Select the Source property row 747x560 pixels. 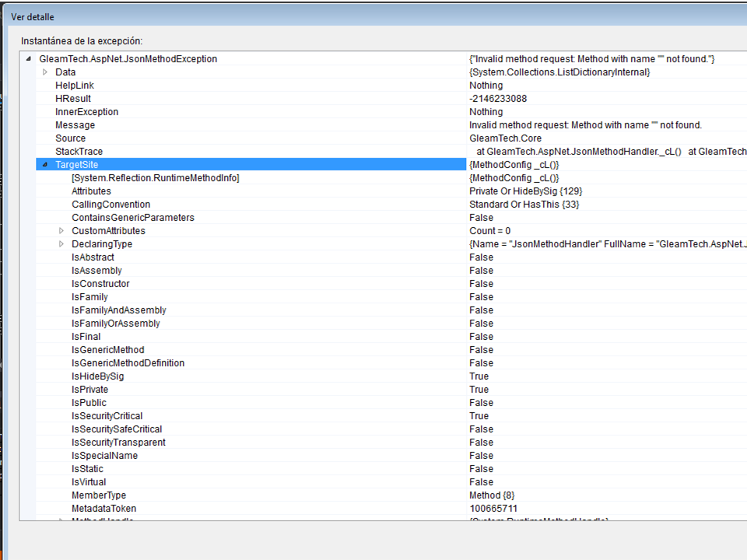[70, 138]
